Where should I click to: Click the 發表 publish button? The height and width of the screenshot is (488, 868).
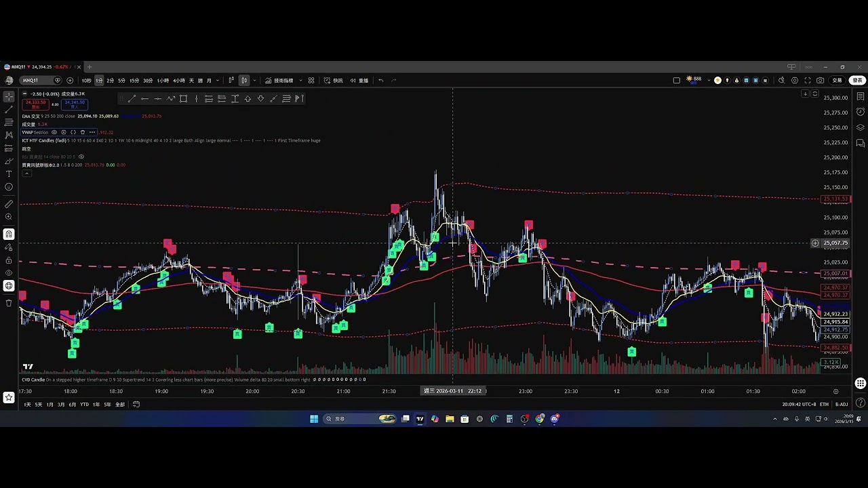click(857, 81)
